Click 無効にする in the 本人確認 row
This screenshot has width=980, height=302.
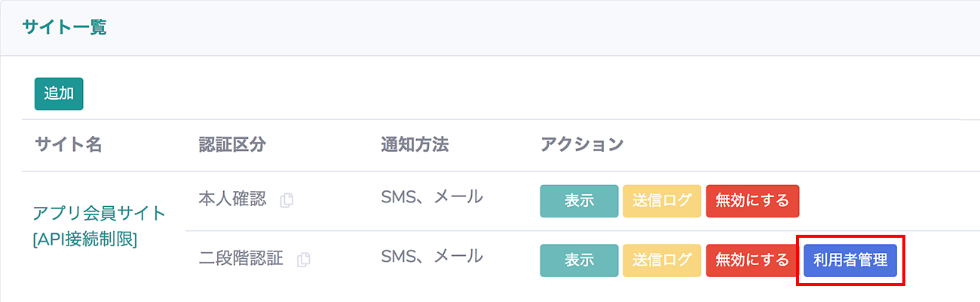pyautogui.click(x=752, y=201)
